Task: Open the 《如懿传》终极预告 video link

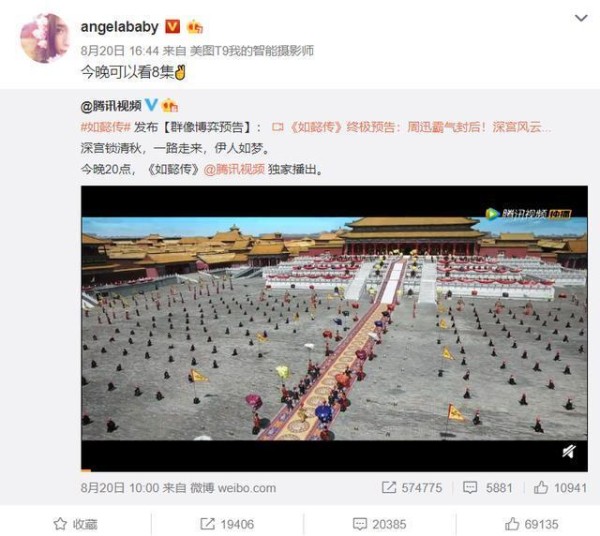Action: pyautogui.click(x=411, y=127)
